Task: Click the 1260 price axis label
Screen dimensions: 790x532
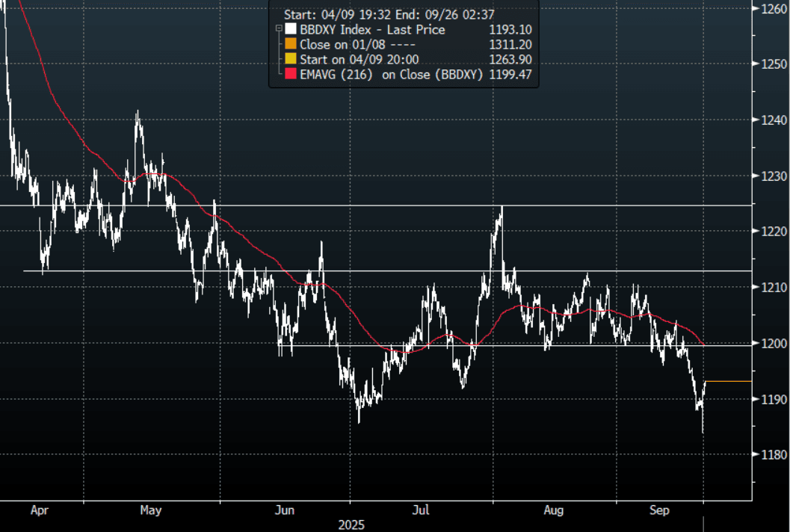Action: tap(770, 9)
